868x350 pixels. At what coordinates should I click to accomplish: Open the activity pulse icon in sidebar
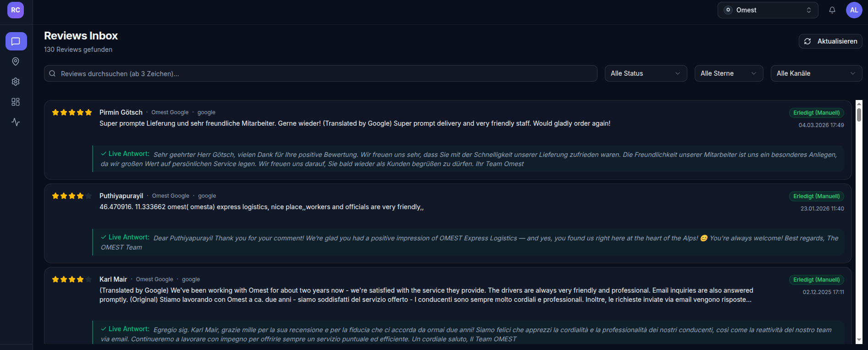(16, 122)
